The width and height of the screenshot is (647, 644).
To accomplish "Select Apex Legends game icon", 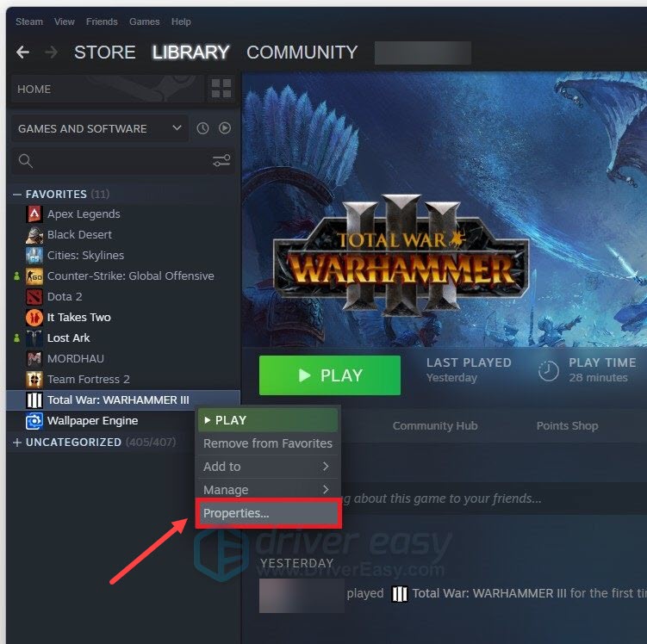I will pyautogui.click(x=34, y=214).
